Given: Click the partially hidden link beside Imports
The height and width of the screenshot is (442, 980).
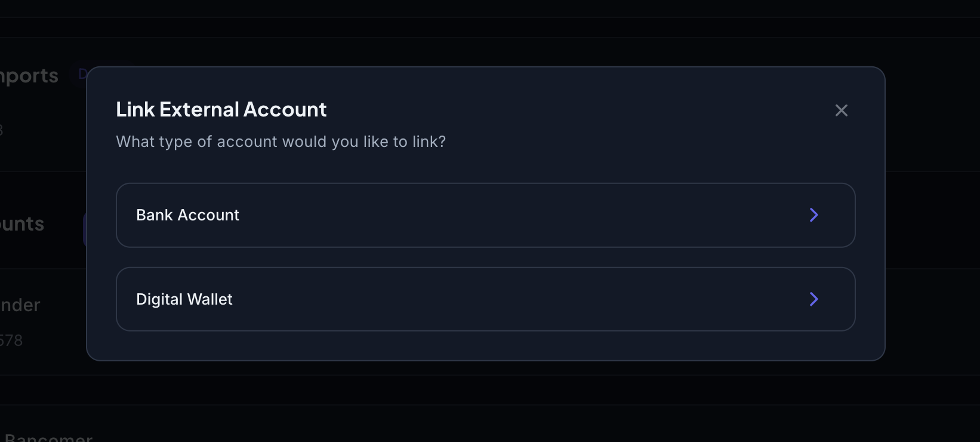Looking at the screenshot, I should (x=82, y=74).
